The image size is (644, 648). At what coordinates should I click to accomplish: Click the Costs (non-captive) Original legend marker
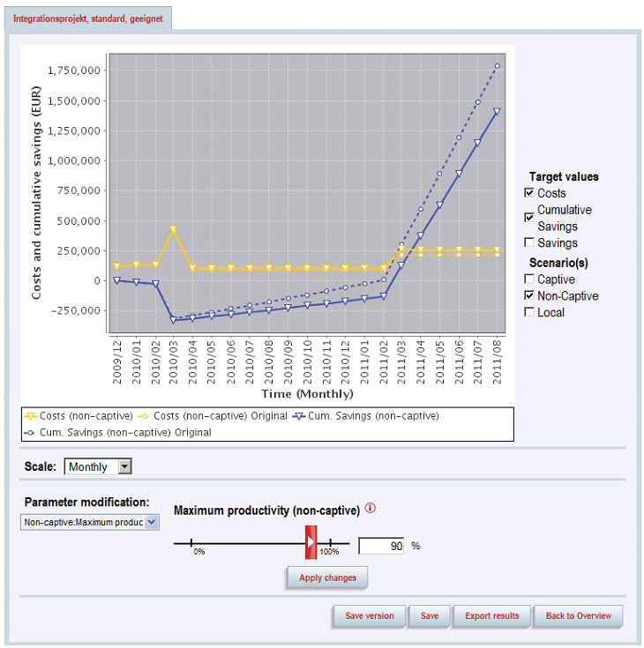coord(144,415)
